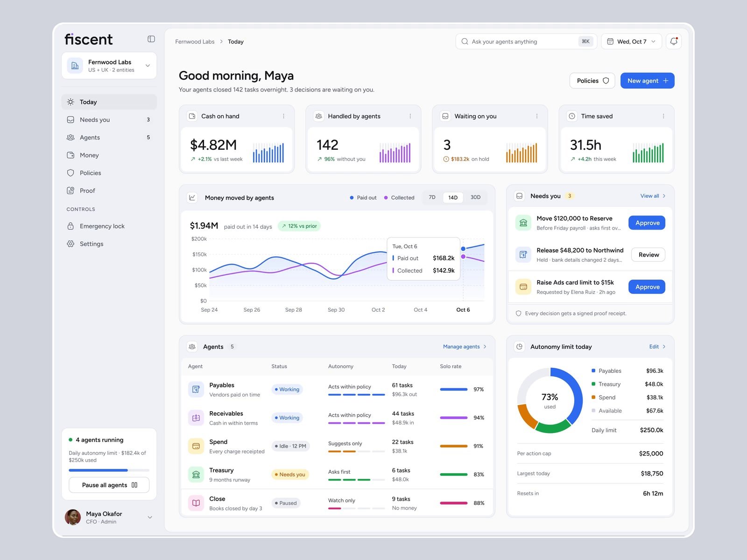Click the daily autonomy limit progress bar in the sidebar
This screenshot has width=747, height=560.
(x=109, y=470)
